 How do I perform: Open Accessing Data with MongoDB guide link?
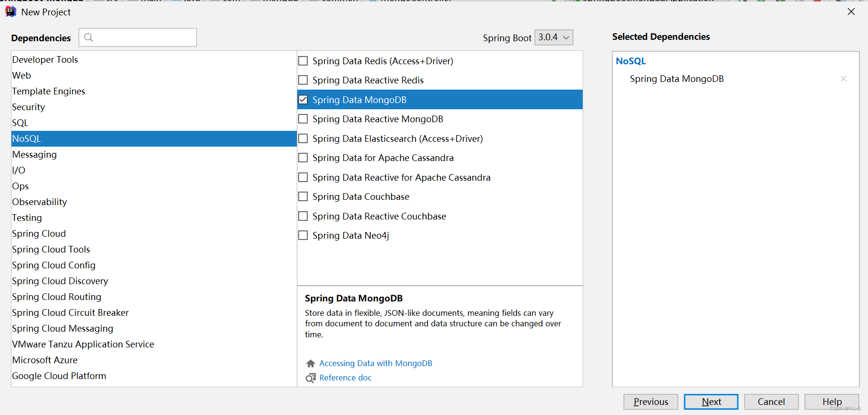[376, 363]
